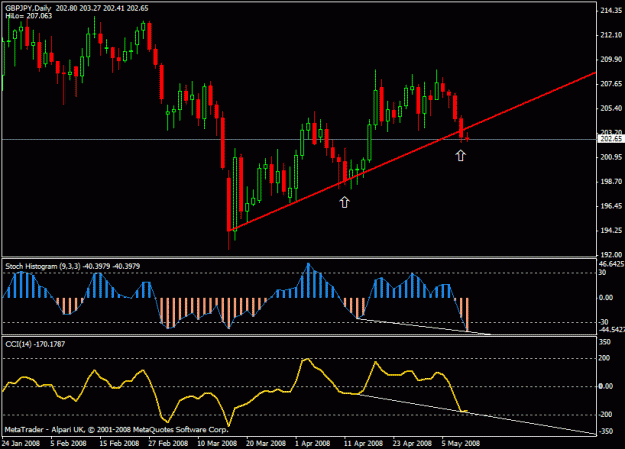Click the 209.90 price axis label
Viewport: 625px width, 449px height.
click(611, 59)
